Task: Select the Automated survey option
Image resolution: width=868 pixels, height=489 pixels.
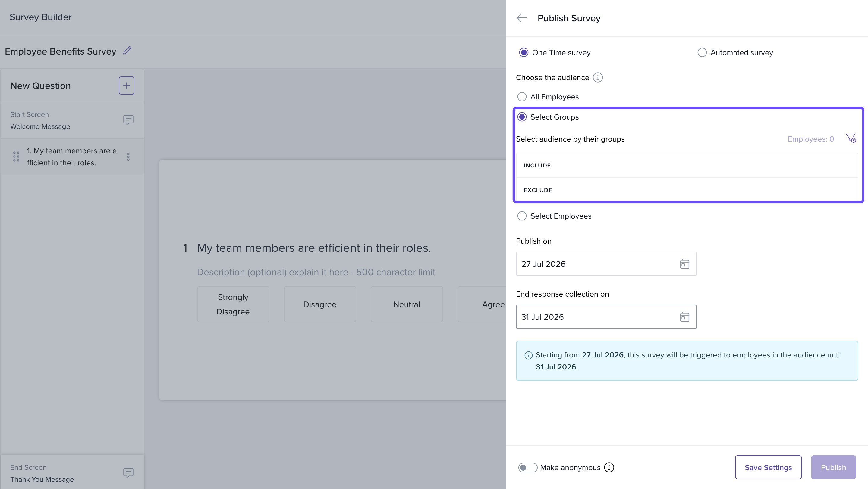Action: pos(735,52)
